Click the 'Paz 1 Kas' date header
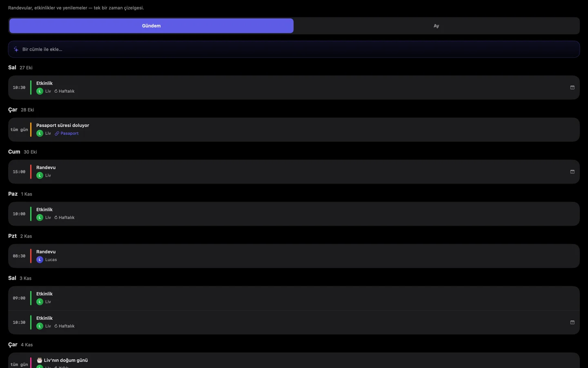The width and height of the screenshot is (588, 368). tap(20, 194)
